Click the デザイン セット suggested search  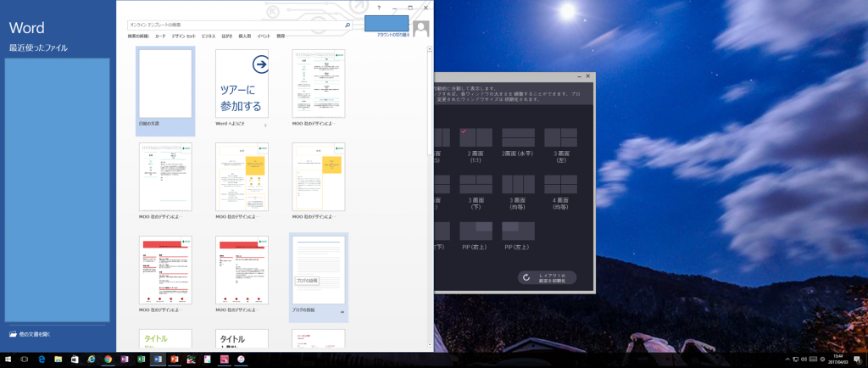tap(183, 36)
